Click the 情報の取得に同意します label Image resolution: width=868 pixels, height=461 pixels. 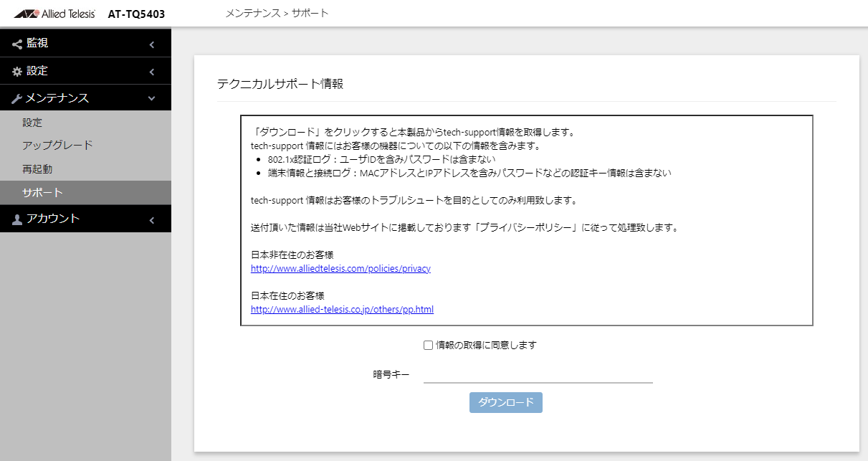tap(486, 345)
